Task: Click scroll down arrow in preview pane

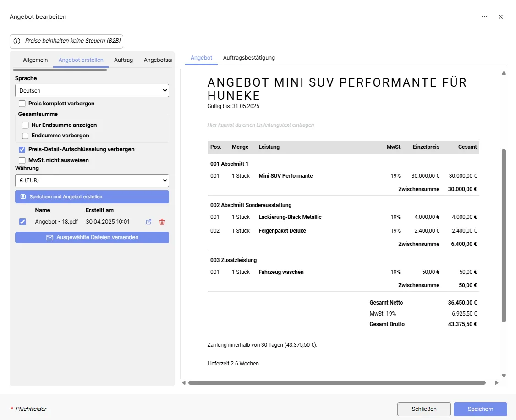Action: 504,376
